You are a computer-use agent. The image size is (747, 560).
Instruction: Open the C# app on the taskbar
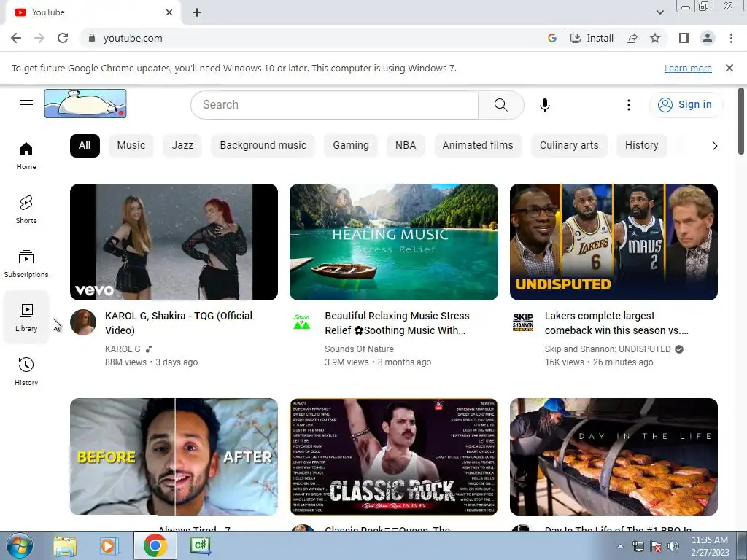tap(200, 545)
